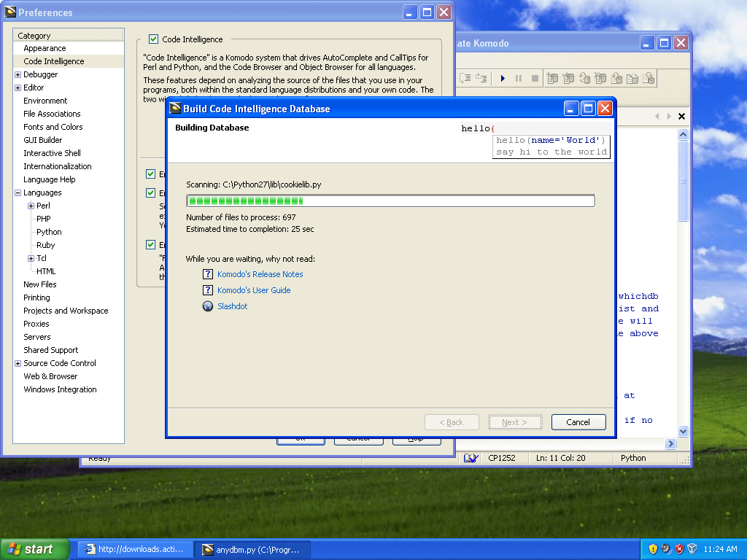Click the editor's vertical scrollbar up arrow

[683, 134]
